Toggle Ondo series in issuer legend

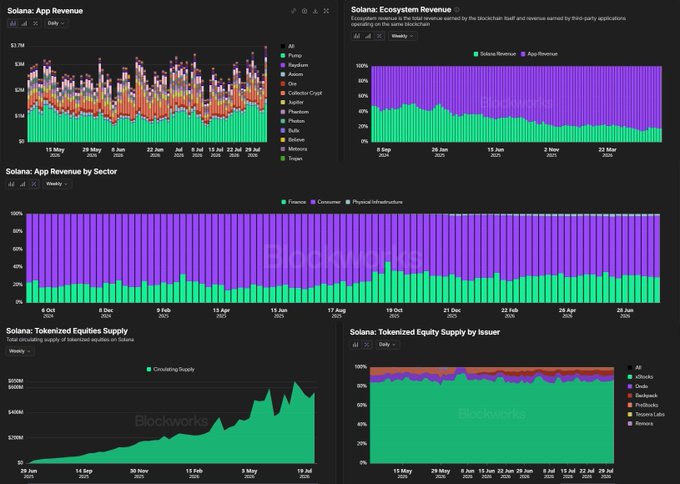pyautogui.click(x=638, y=386)
